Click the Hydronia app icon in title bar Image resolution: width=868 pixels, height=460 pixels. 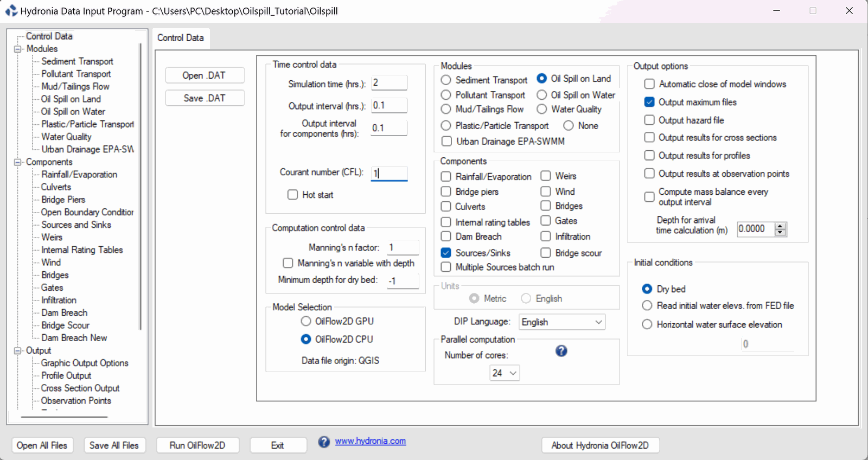click(11, 11)
